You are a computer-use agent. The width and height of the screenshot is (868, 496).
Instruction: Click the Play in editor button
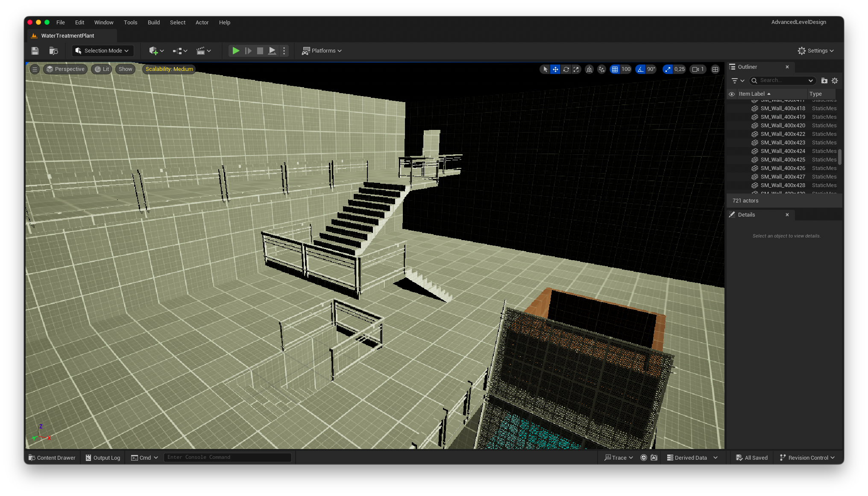(x=236, y=51)
